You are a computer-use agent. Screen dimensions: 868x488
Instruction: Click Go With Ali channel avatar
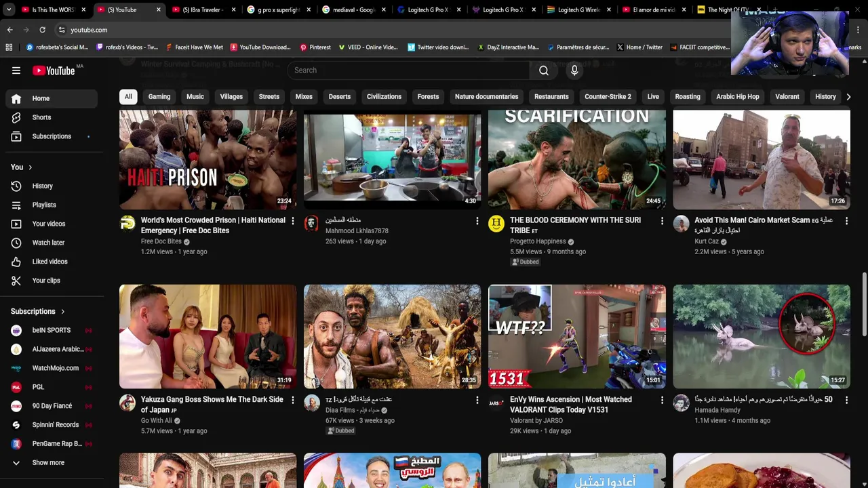point(127,403)
